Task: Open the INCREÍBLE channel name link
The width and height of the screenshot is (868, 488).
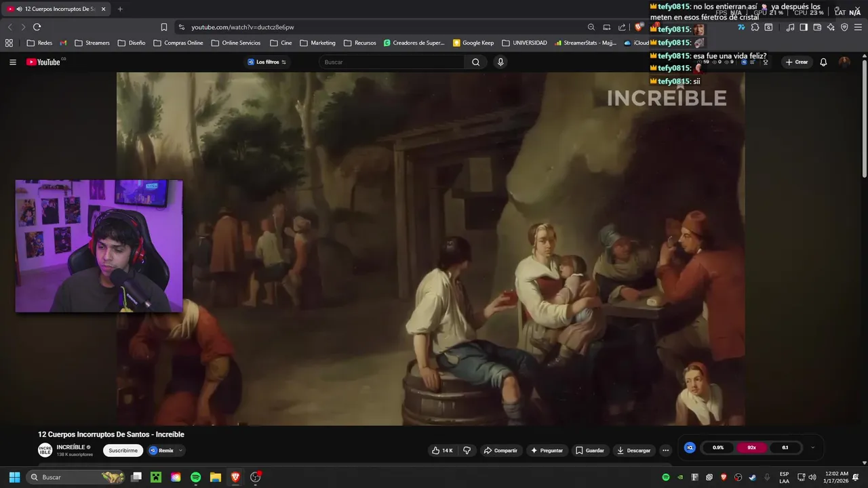Action: (x=71, y=447)
